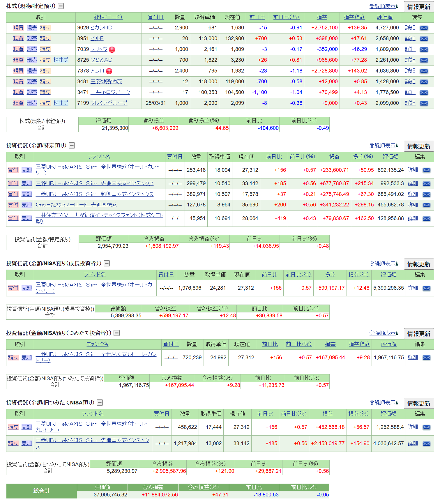Sort 特定預り funds by ファンド名 header
This screenshot has width=440, height=504.
pyautogui.click(x=99, y=157)
